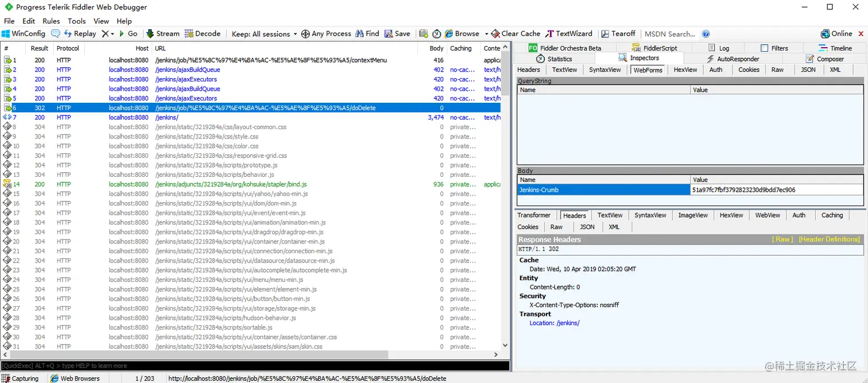Image resolution: width=868 pixels, height=383 pixels.
Task: Sort sessions by Host column header
Action: pyautogui.click(x=118, y=49)
